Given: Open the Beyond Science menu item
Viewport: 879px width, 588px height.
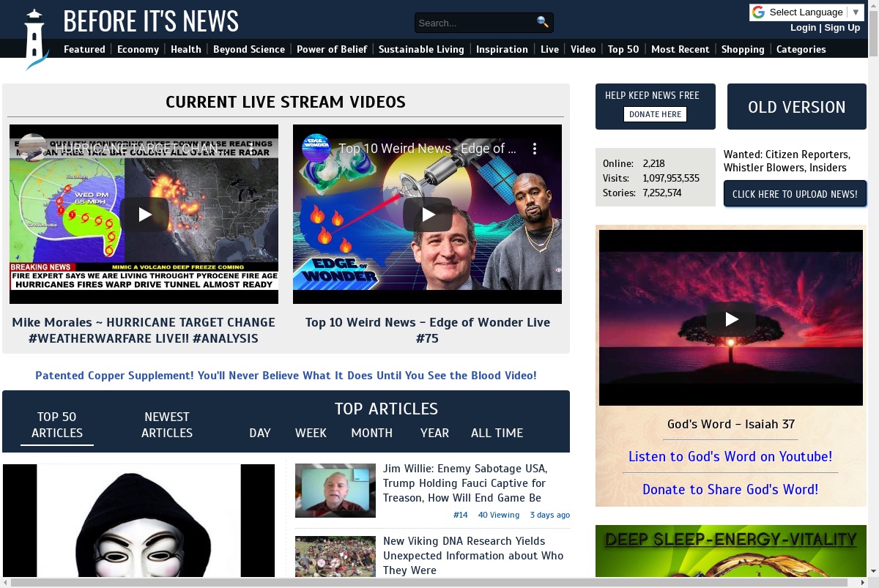Looking at the screenshot, I should [x=249, y=49].
